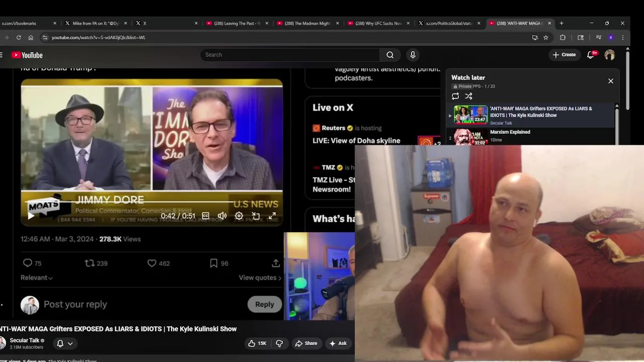Bookmark this page with the star icon
Viewport: 644px width, 362px height.
click(546, 37)
